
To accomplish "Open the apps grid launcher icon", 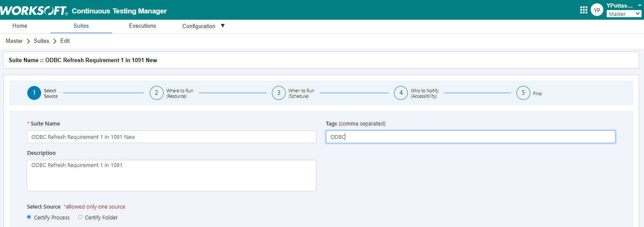I will pyautogui.click(x=584, y=10).
